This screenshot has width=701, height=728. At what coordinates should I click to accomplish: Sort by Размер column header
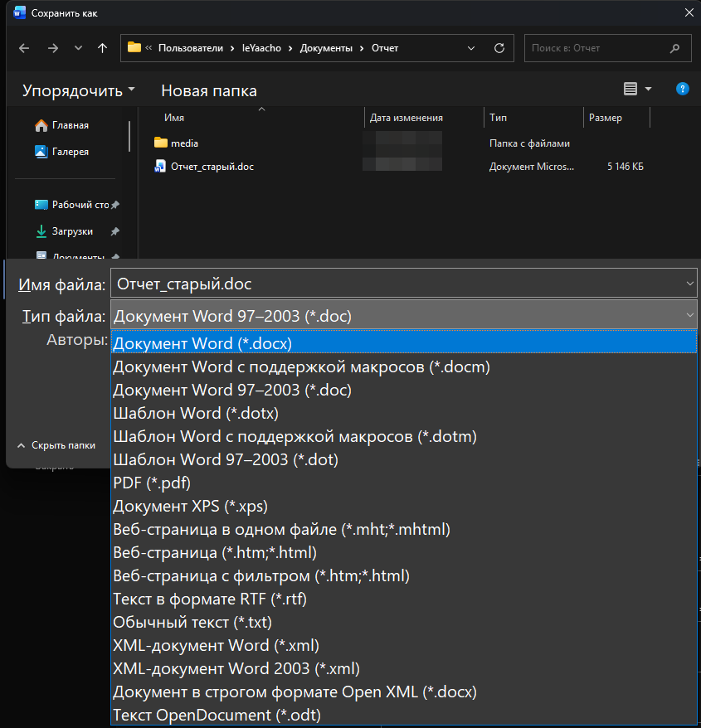(x=606, y=118)
